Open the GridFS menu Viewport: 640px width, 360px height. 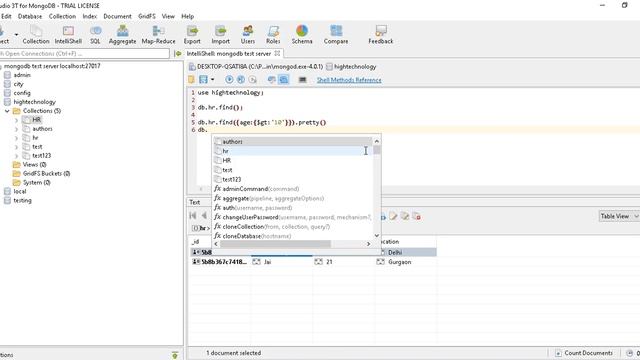(147, 16)
